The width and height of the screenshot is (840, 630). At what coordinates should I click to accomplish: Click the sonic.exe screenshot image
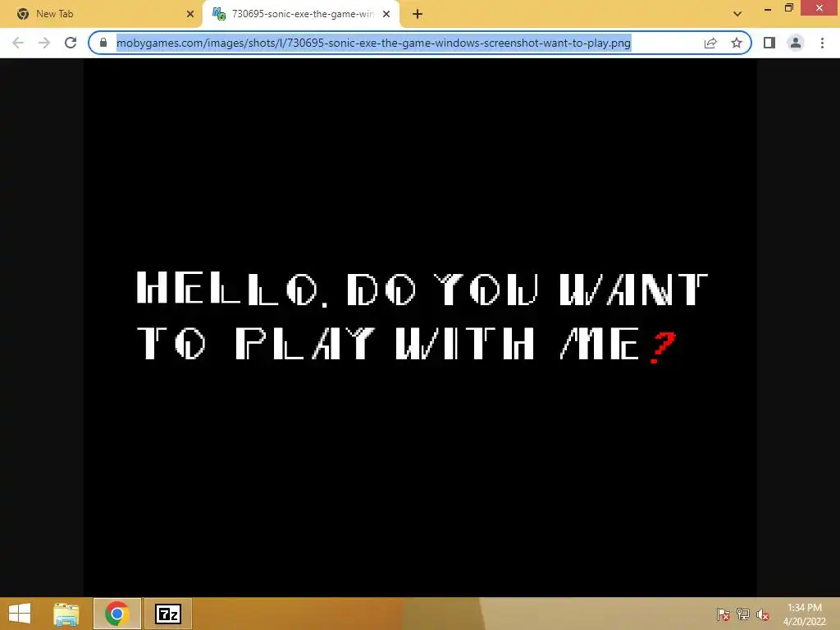click(x=420, y=327)
